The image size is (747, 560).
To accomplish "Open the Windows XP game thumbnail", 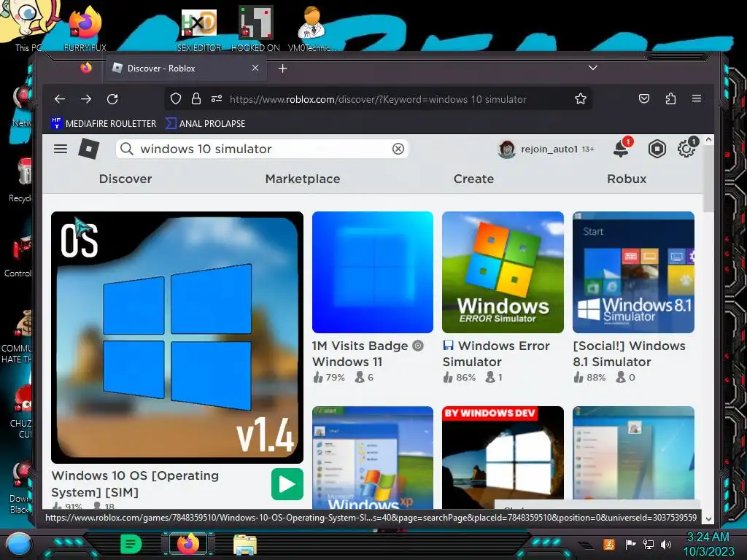I will [x=373, y=457].
